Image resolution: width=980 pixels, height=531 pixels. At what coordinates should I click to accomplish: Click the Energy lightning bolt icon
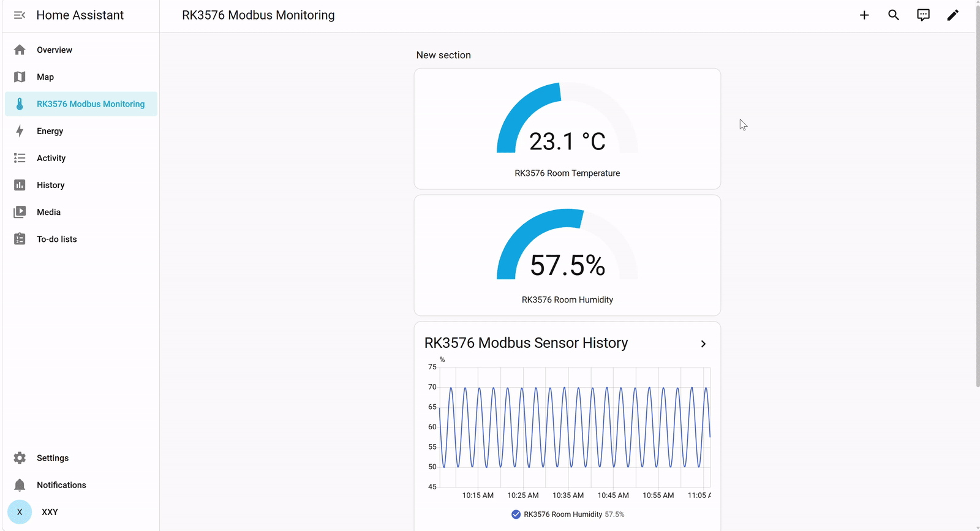pyautogui.click(x=20, y=131)
